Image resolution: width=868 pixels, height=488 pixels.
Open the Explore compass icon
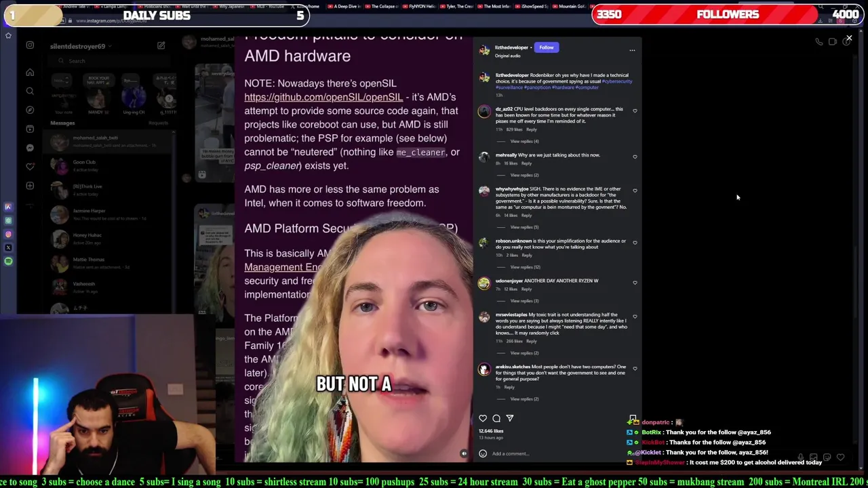click(30, 110)
